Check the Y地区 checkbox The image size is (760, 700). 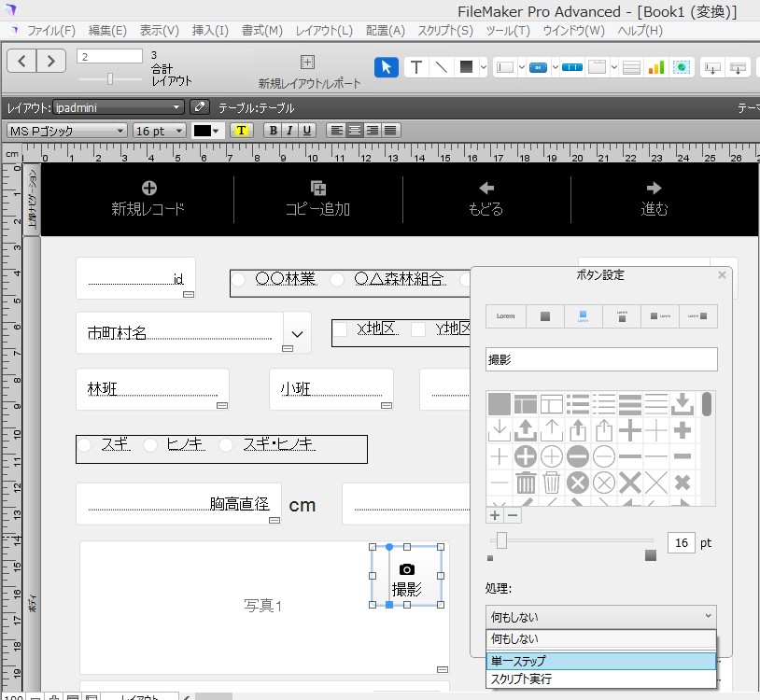[418, 329]
